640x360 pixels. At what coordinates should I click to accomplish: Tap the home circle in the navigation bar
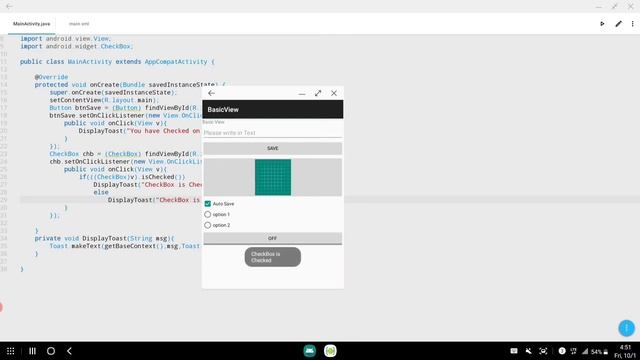(51, 351)
